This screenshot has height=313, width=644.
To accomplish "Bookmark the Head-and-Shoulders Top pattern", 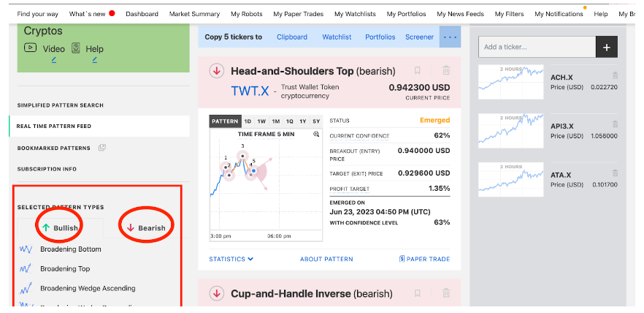I will [418, 71].
